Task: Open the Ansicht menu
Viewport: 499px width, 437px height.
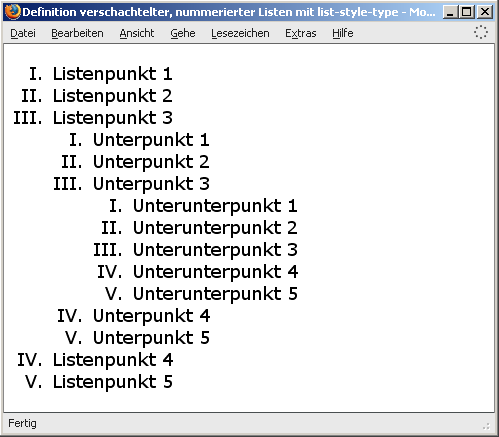Action: coord(137,33)
